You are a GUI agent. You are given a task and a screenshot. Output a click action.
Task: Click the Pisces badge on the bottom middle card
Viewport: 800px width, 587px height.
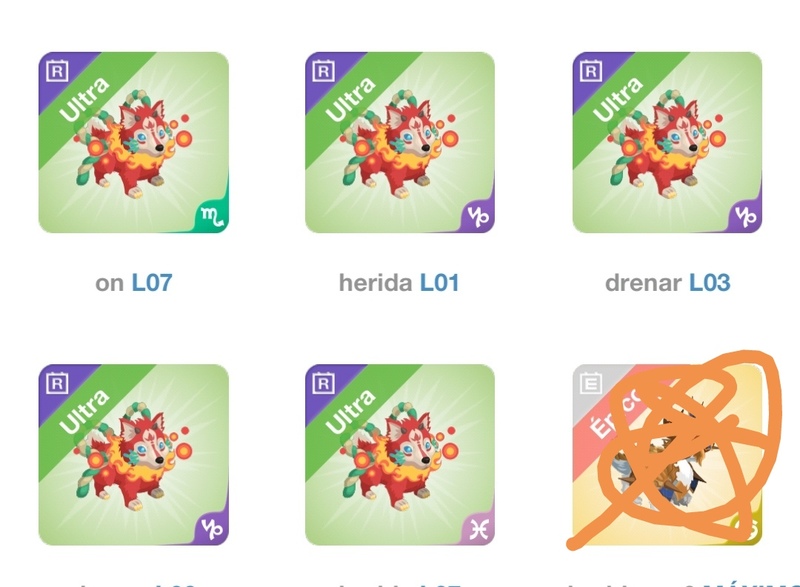coord(479,529)
